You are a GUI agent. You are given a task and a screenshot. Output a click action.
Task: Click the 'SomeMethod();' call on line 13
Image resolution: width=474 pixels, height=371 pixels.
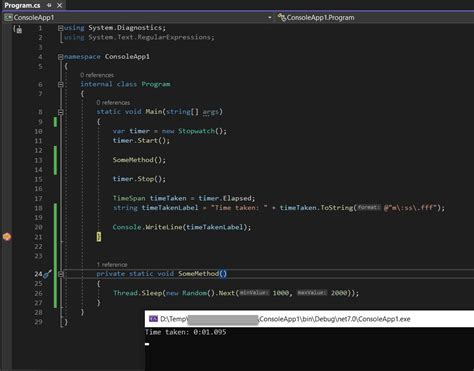(139, 160)
